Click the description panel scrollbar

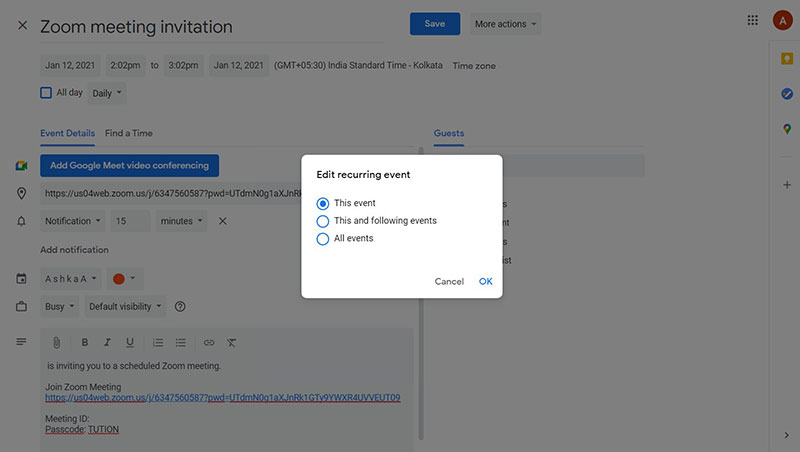tap(421, 294)
